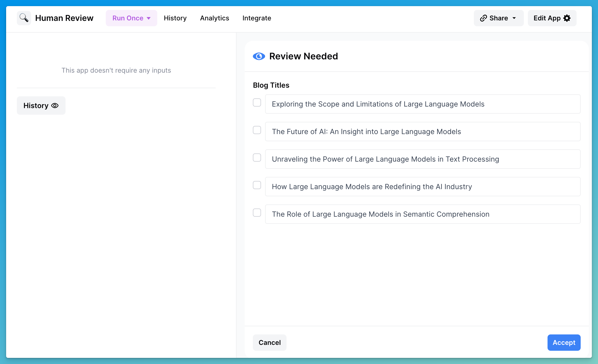Open the Run Once dropdown arrow

149,18
